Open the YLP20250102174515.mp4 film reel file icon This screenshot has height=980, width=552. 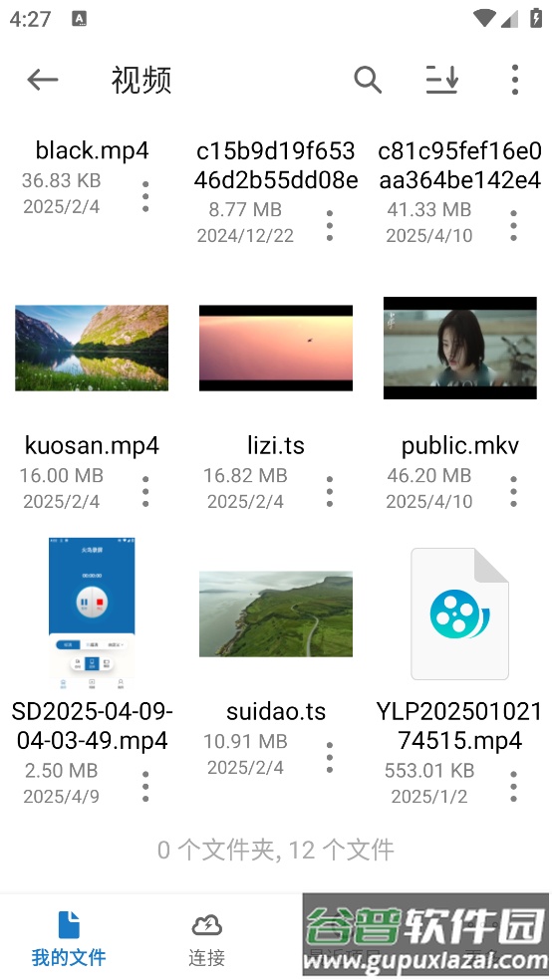(x=460, y=613)
